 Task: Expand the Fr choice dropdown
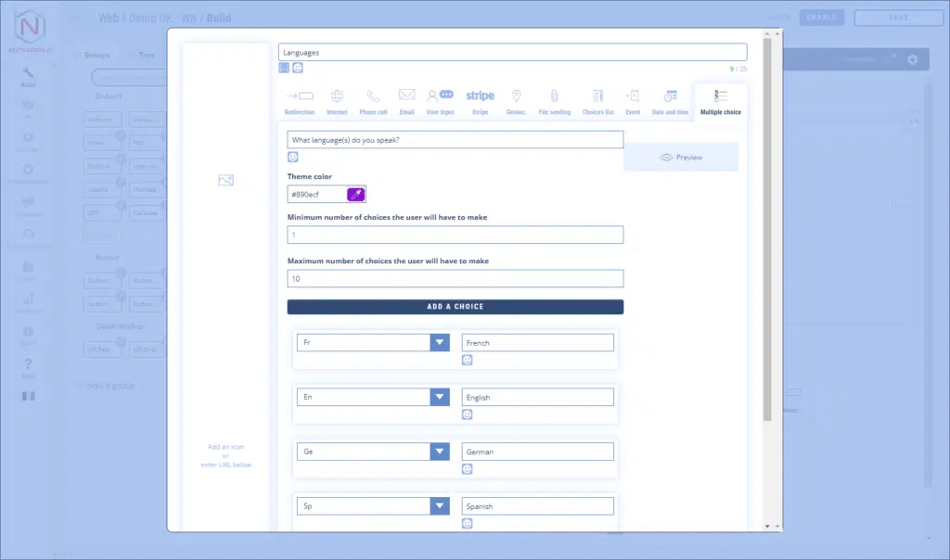click(440, 343)
